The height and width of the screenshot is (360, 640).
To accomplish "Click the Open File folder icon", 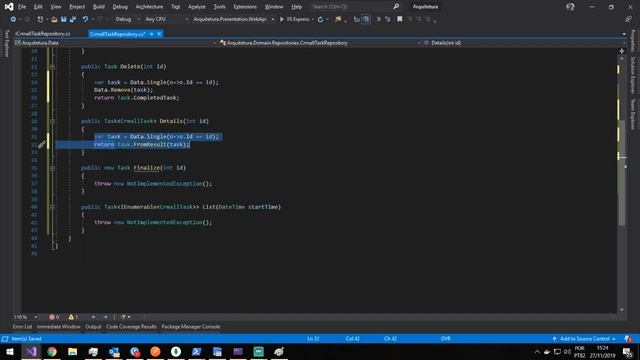I will point(54,19).
